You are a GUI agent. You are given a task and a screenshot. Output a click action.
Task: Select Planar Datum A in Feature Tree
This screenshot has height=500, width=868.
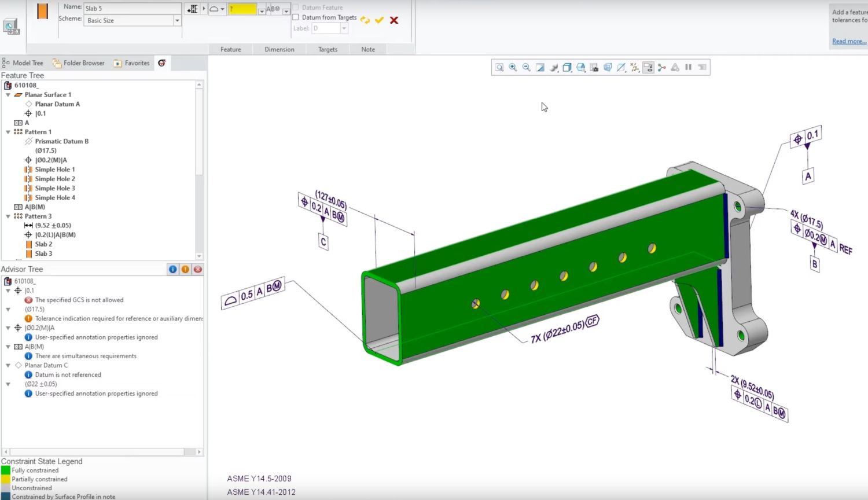click(x=57, y=104)
